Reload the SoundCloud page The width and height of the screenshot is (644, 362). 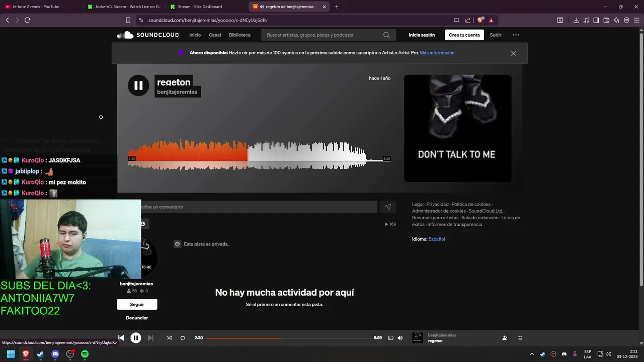pos(27,20)
